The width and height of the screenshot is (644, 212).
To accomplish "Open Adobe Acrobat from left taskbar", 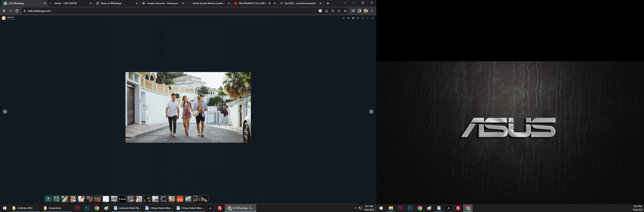I will 210,208.
